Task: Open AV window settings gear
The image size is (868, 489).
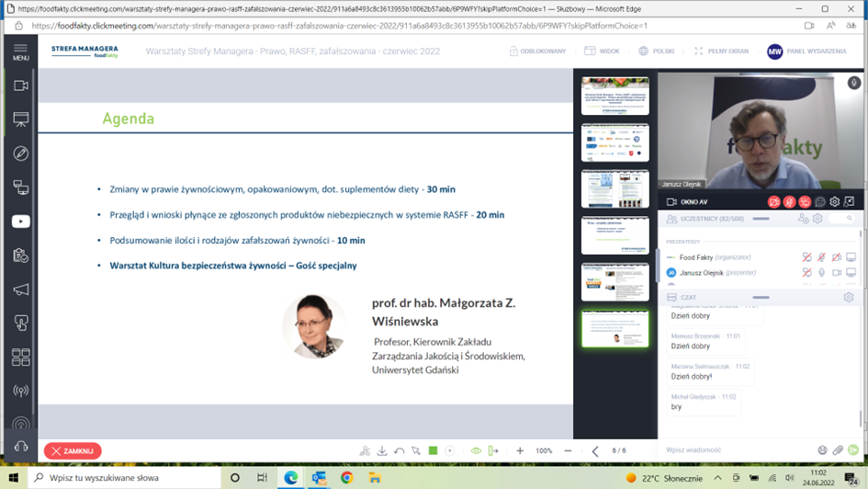Action: 834,202
